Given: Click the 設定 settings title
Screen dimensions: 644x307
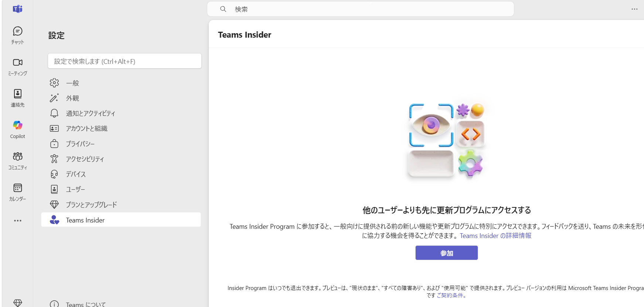Looking at the screenshot, I should tap(57, 35).
